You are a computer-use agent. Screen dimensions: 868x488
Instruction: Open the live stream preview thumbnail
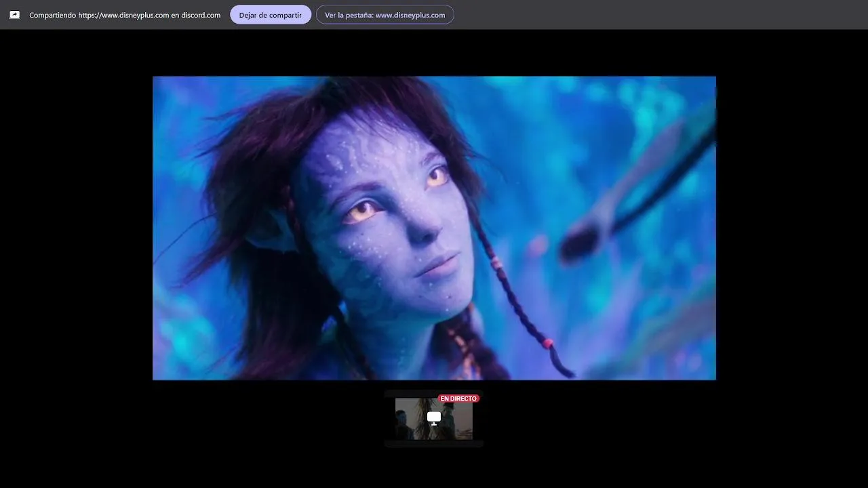click(434, 418)
